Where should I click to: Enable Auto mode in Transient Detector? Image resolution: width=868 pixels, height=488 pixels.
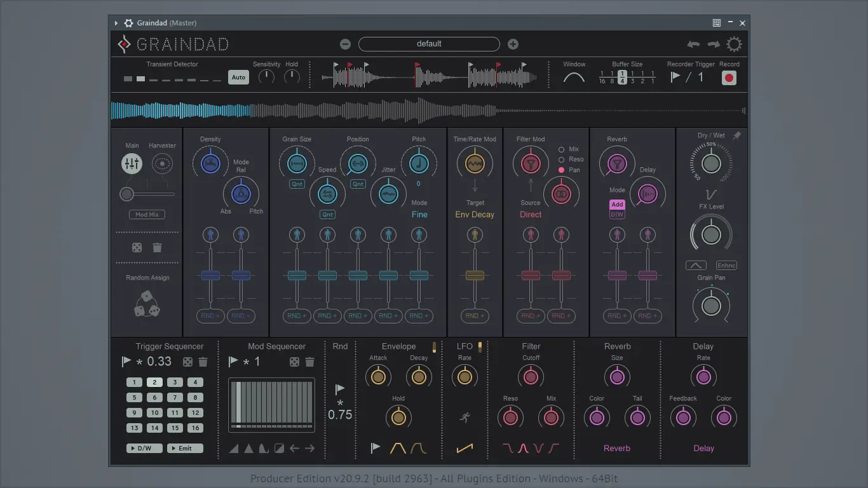238,77
